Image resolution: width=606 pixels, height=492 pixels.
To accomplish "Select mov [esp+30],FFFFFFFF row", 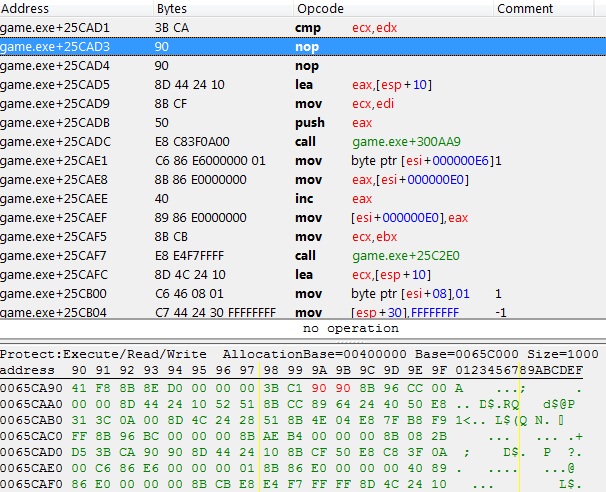I will (x=303, y=311).
